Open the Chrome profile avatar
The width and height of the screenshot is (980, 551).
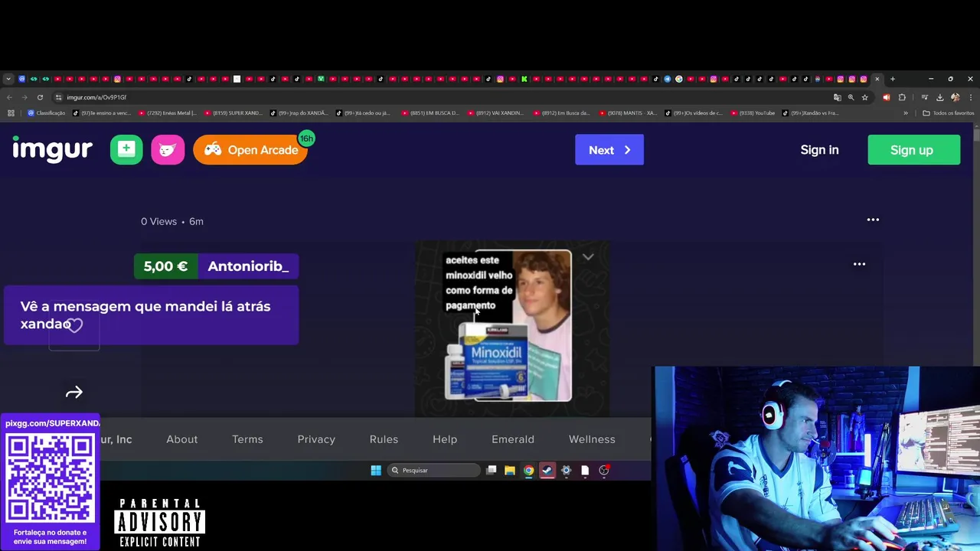point(955,97)
